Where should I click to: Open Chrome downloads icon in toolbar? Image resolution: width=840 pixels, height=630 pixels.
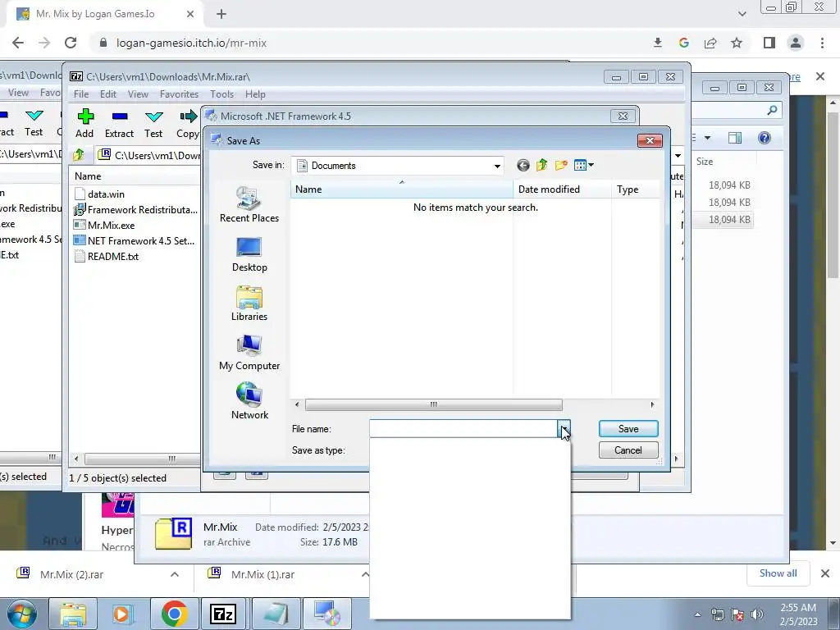(x=658, y=43)
